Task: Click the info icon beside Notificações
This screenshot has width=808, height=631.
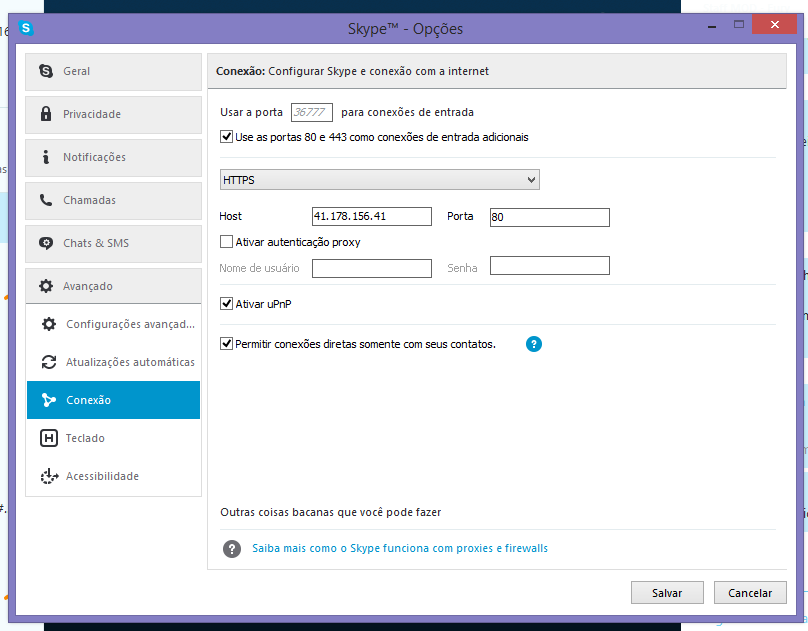Action: coord(46,157)
